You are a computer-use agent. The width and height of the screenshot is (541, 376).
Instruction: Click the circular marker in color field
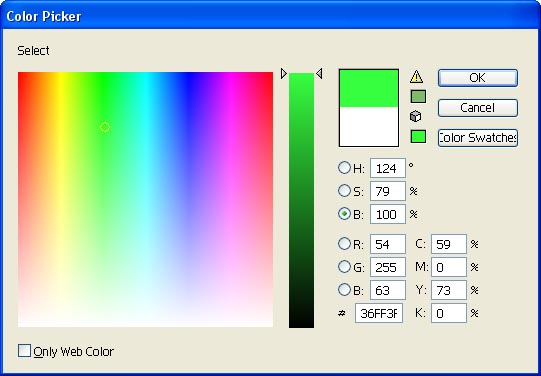pos(105,127)
